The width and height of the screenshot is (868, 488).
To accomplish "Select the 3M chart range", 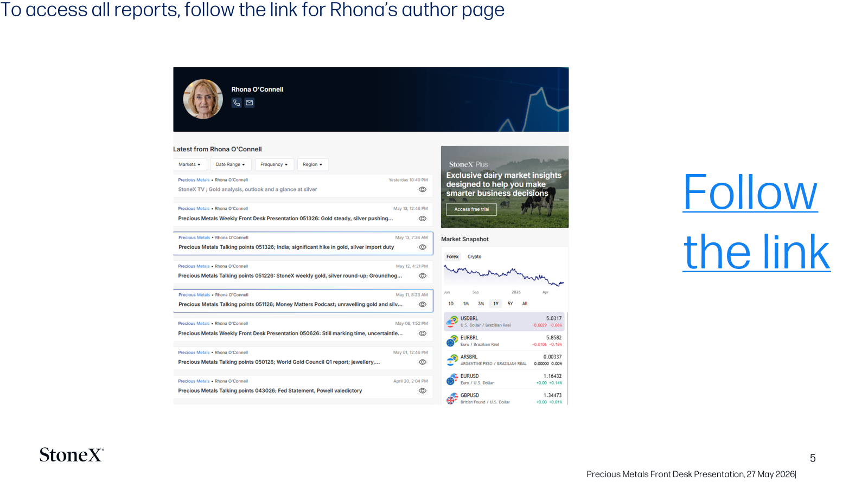I will [x=481, y=304].
